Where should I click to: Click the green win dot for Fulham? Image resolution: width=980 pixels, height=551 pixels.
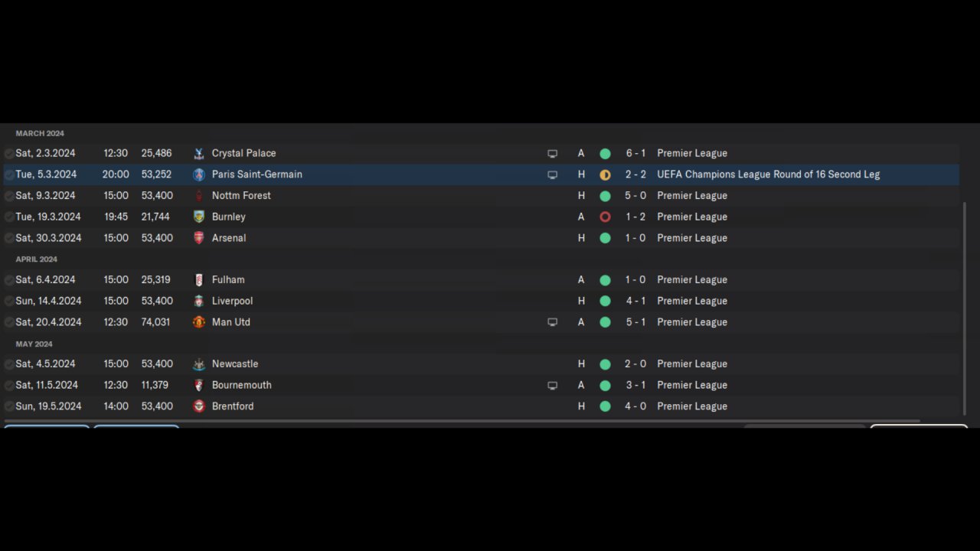coord(605,280)
